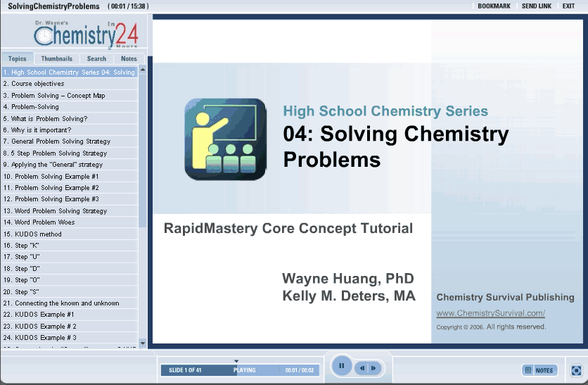
Task: Click BOOKMARK in the top bar
Action: (494, 6)
